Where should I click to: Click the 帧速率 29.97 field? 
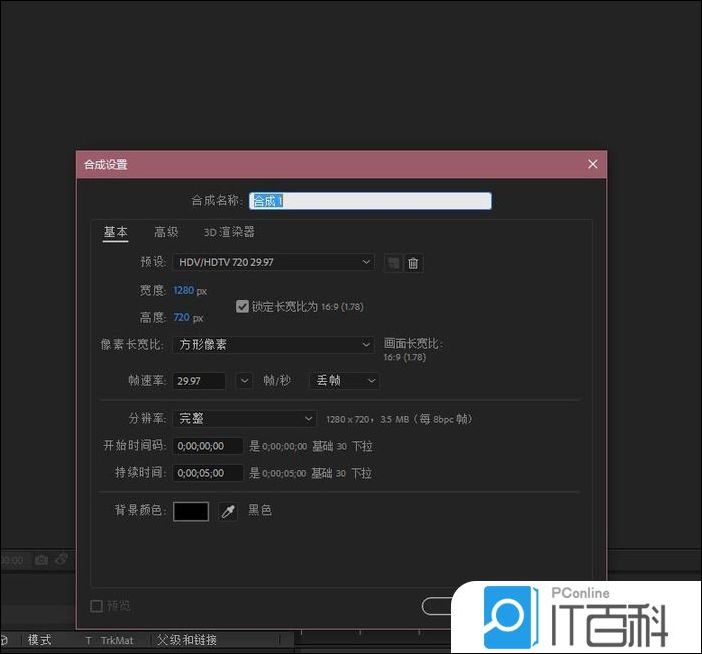click(x=199, y=381)
